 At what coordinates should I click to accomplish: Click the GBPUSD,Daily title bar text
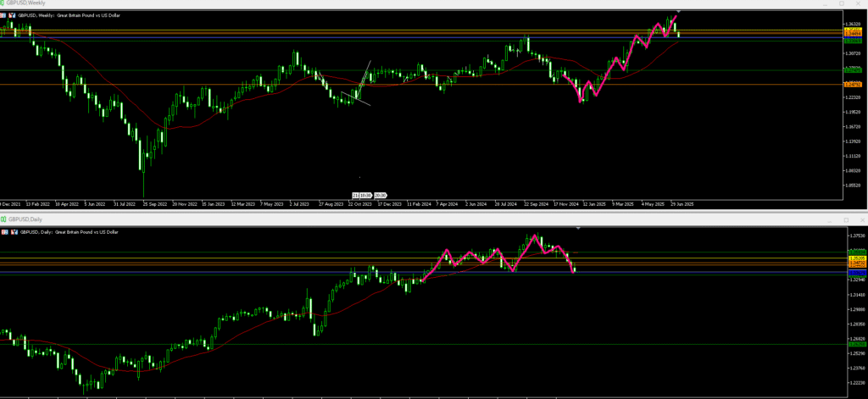(25, 219)
